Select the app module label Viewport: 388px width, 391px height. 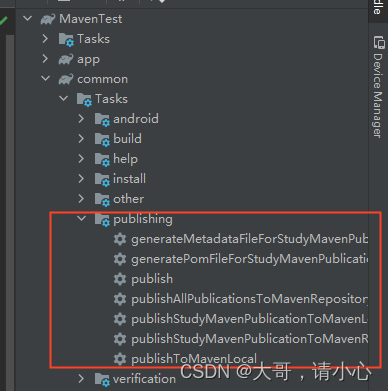[x=88, y=60]
